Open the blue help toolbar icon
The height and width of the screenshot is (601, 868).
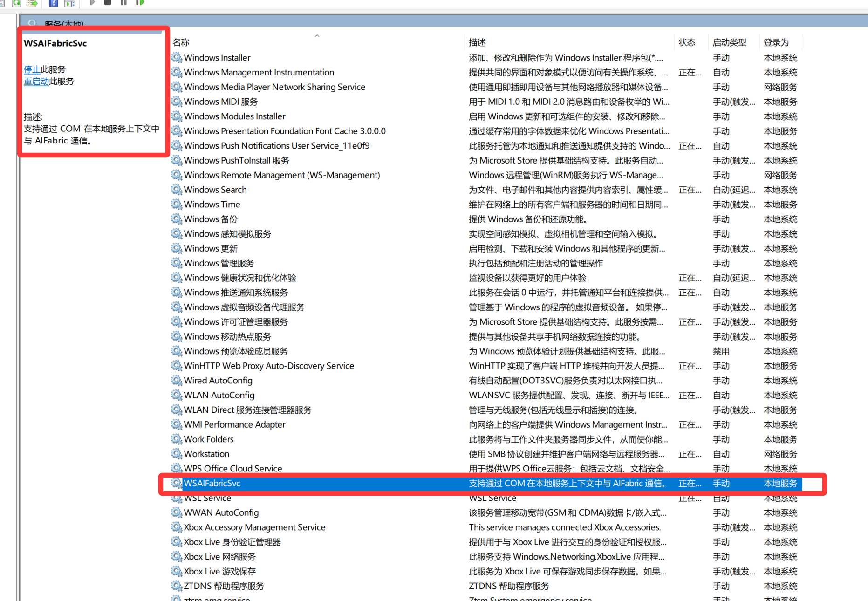tap(54, 2)
